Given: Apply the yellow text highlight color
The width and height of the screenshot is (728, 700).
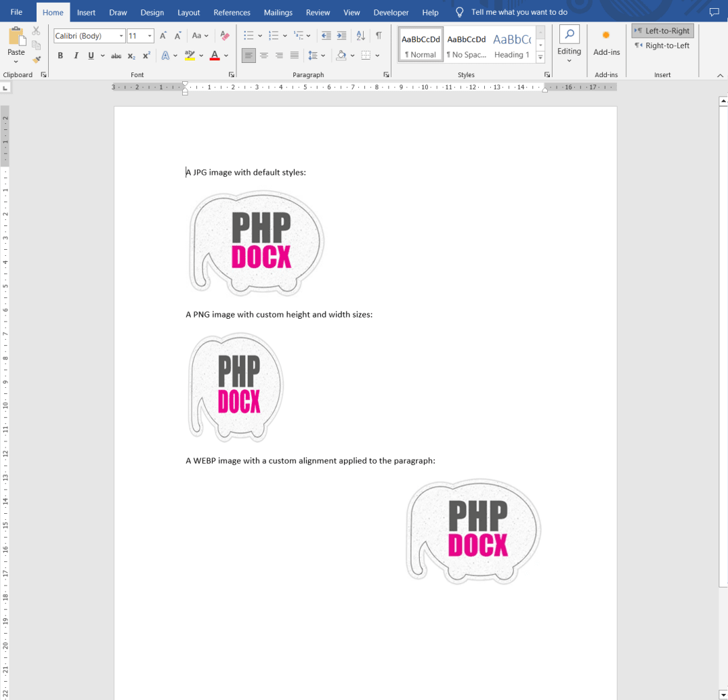Looking at the screenshot, I should click(190, 56).
